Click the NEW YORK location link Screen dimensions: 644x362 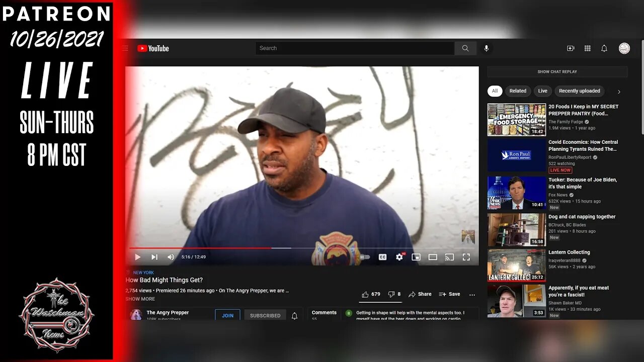143,273
